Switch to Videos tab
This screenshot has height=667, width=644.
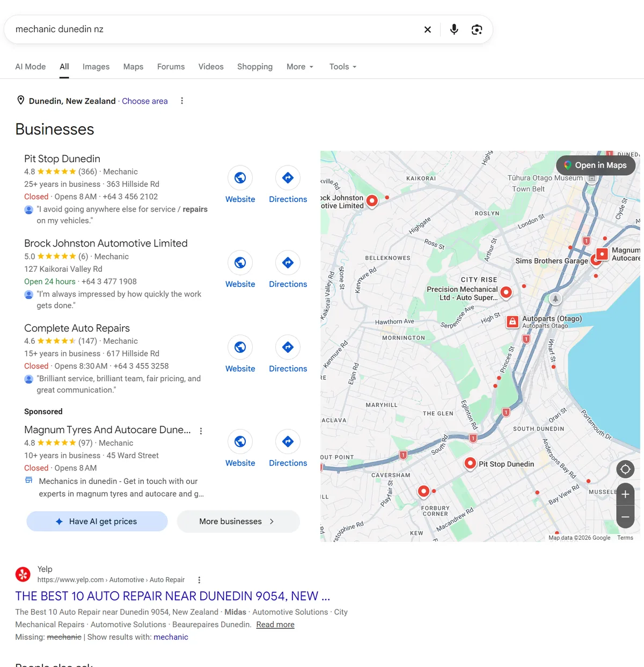click(x=211, y=67)
